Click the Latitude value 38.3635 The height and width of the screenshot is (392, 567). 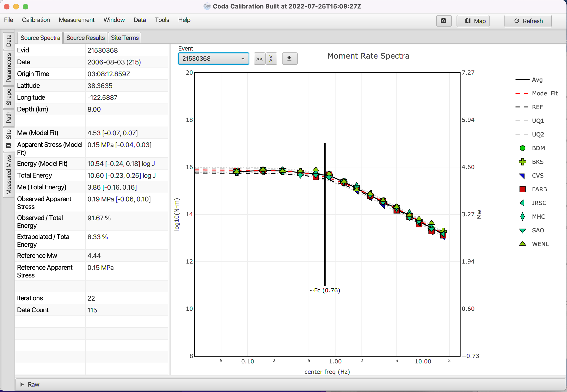point(100,86)
